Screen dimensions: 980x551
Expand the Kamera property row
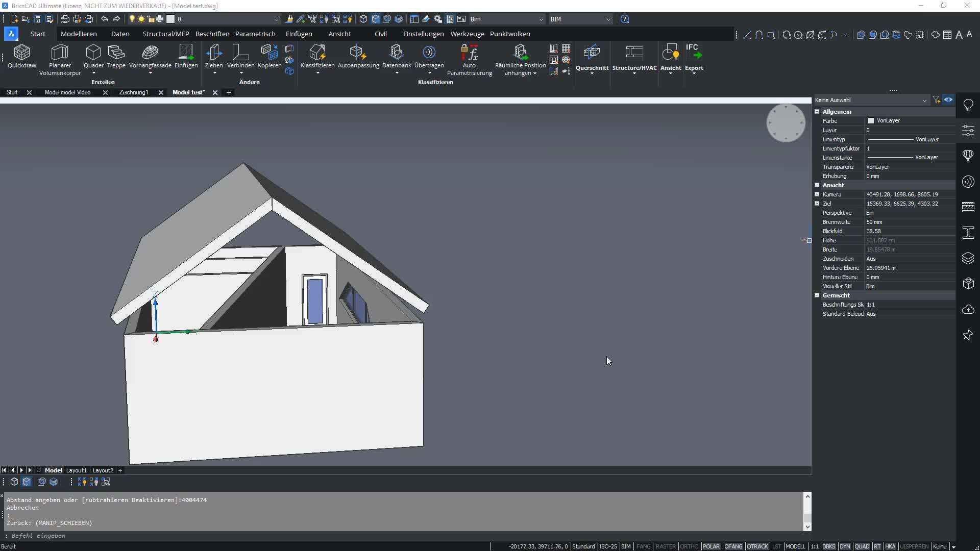click(817, 194)
